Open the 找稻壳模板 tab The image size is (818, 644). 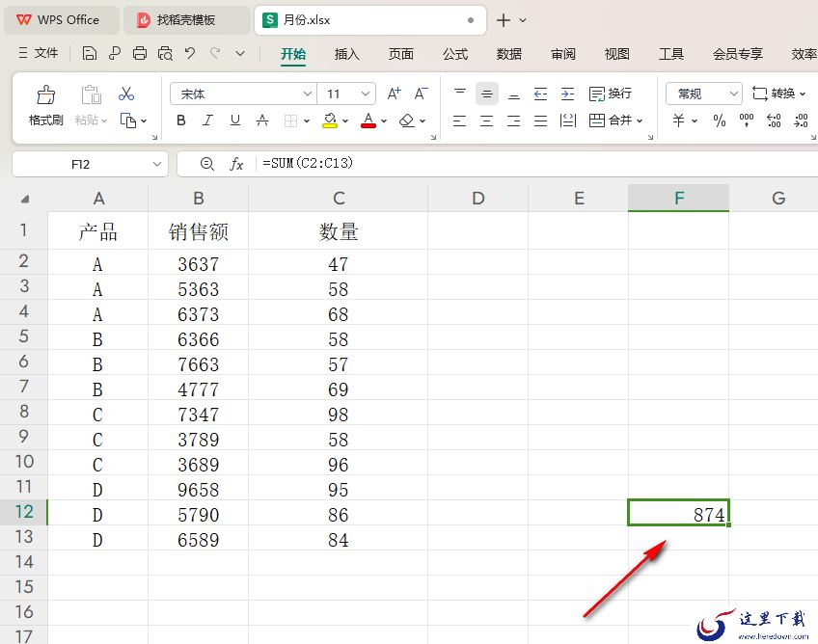[x=186, y=20]
